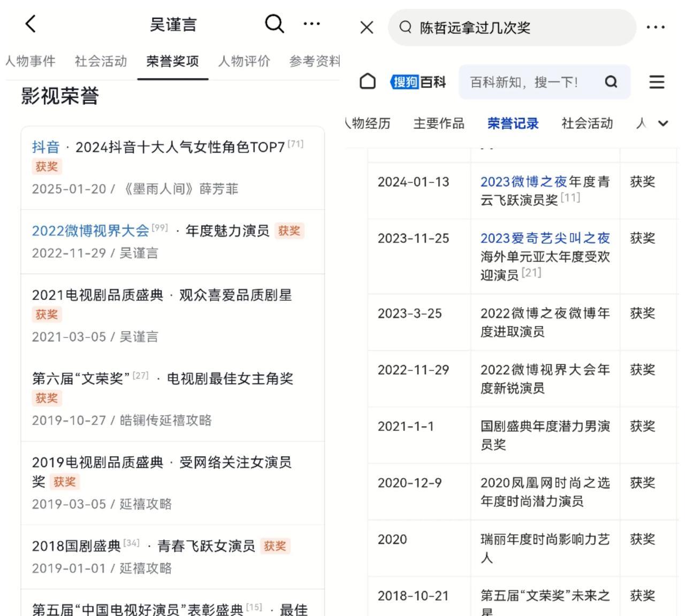The width and height of the screenshot is (685, 616).
Task: Select the 荣誉奖项 tab
Action: pyautogui.click(x=172, y=61)
